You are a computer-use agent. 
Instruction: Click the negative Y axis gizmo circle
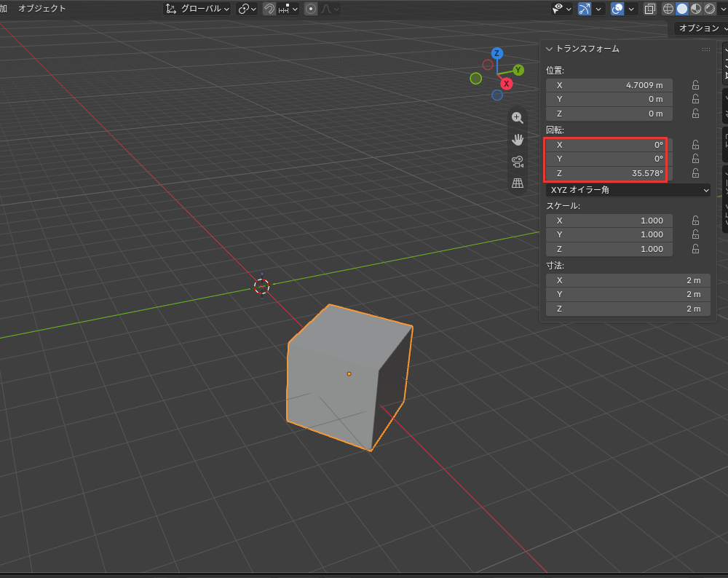click(476, 79)
